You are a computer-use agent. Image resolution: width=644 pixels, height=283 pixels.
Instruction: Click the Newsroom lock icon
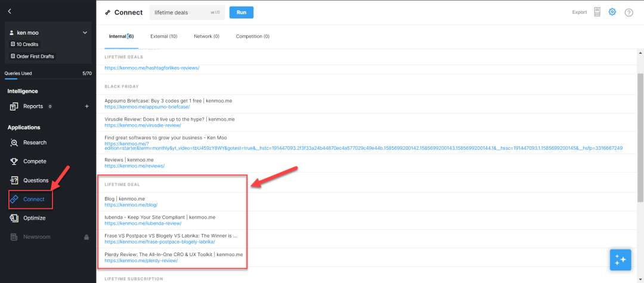pos(86,237)
